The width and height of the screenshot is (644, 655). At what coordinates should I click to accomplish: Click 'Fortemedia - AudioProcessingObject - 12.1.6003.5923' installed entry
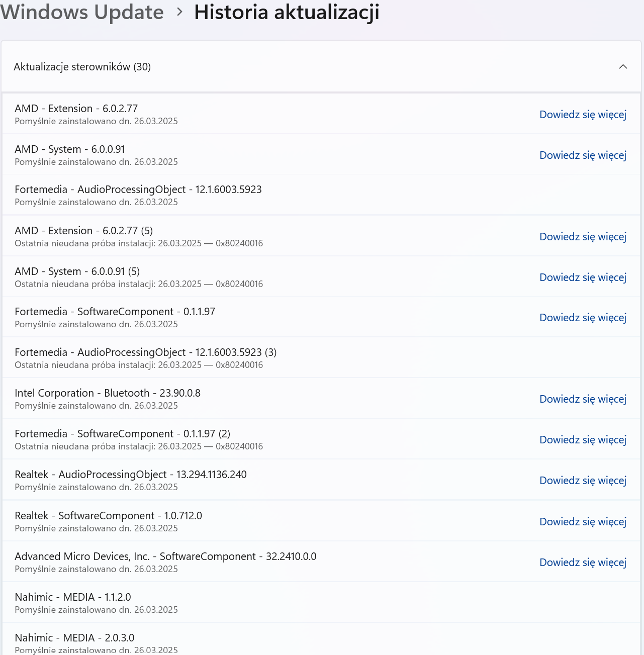pyautogui.click(x=321, y=195)
